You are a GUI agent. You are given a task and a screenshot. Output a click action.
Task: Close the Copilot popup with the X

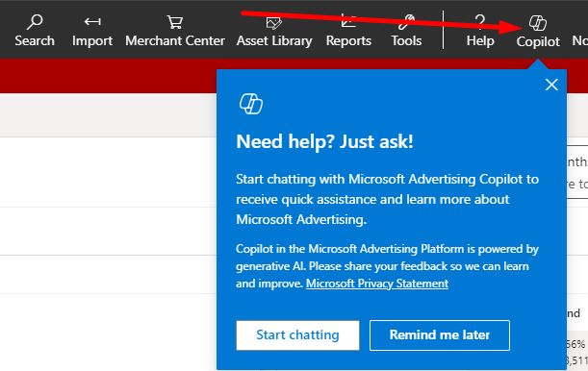551,85
